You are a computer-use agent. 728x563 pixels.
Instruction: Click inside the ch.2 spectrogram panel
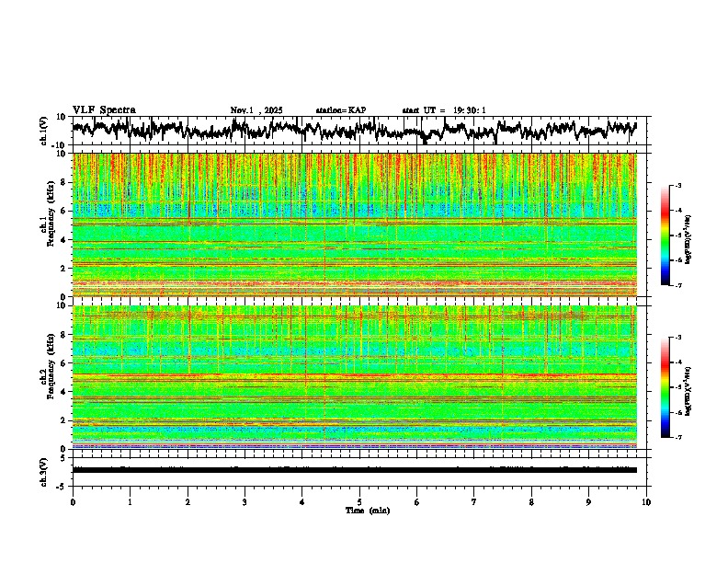click(x=354, y=377)
